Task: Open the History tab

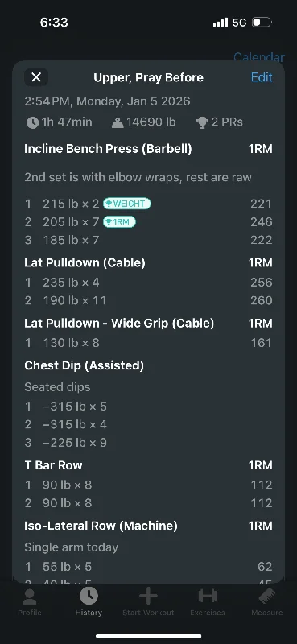Action: pyautogui.click(x=89, y=601)
